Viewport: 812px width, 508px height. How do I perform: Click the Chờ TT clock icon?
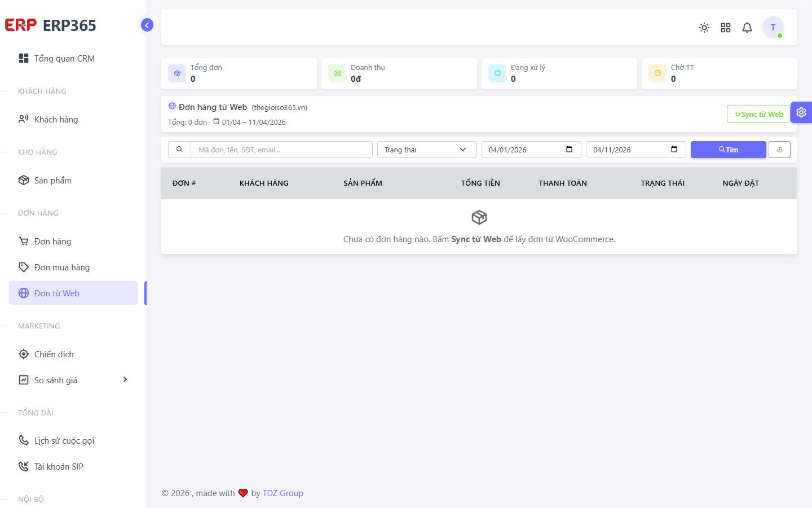pos(657,73)
